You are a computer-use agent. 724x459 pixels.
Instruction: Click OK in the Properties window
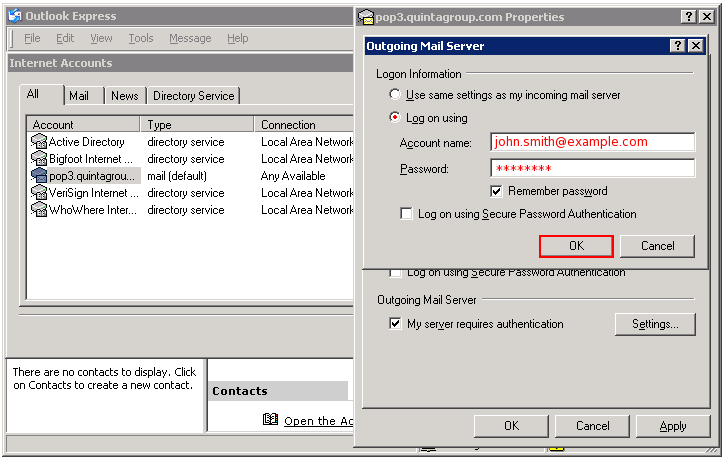(512, 426)
